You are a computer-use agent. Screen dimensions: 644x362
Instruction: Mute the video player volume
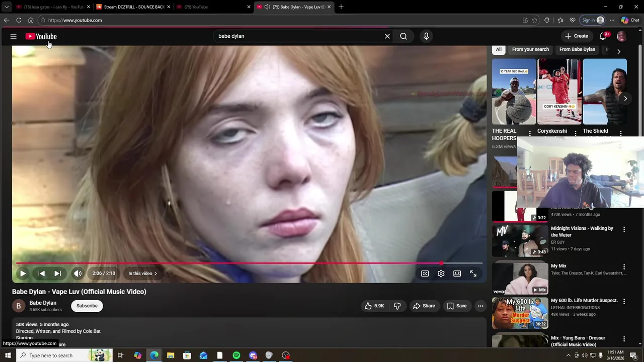[x=77, y=274]
